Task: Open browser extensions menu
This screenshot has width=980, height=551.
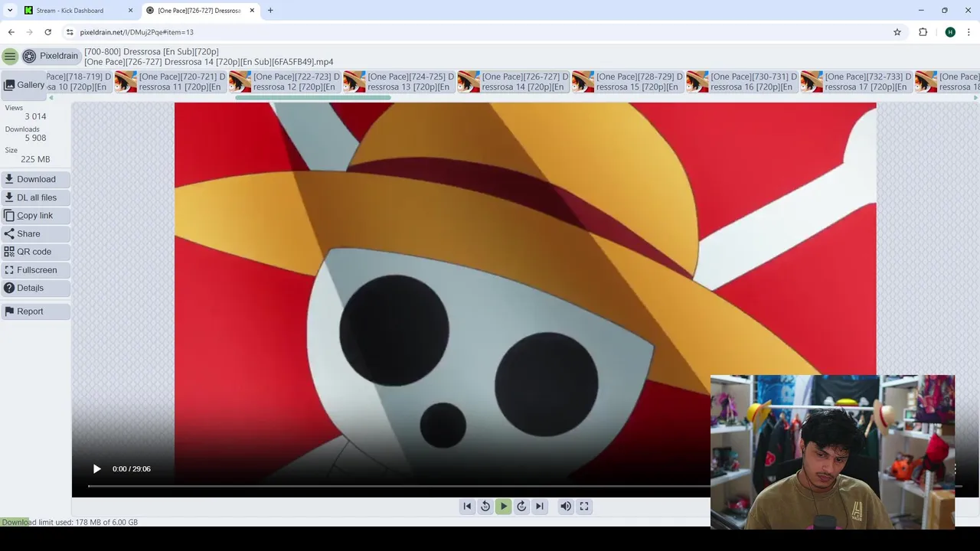Action: pos(923,32)
